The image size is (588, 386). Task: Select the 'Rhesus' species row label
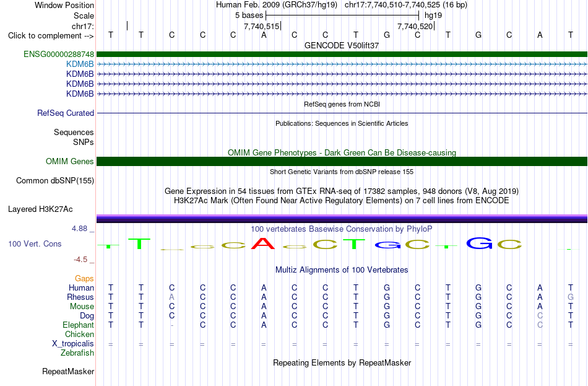click(80, 297)
